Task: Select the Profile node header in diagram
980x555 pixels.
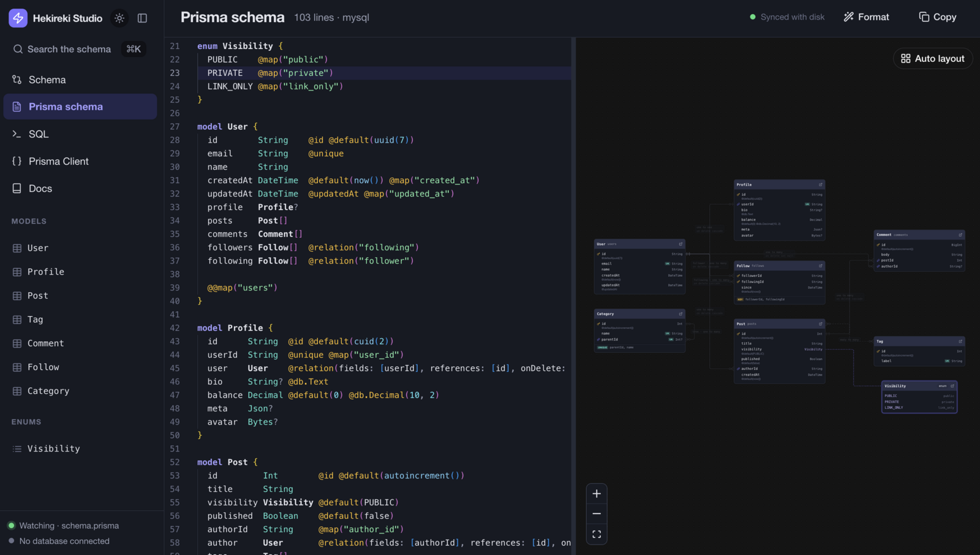Action: click(780, 184)
